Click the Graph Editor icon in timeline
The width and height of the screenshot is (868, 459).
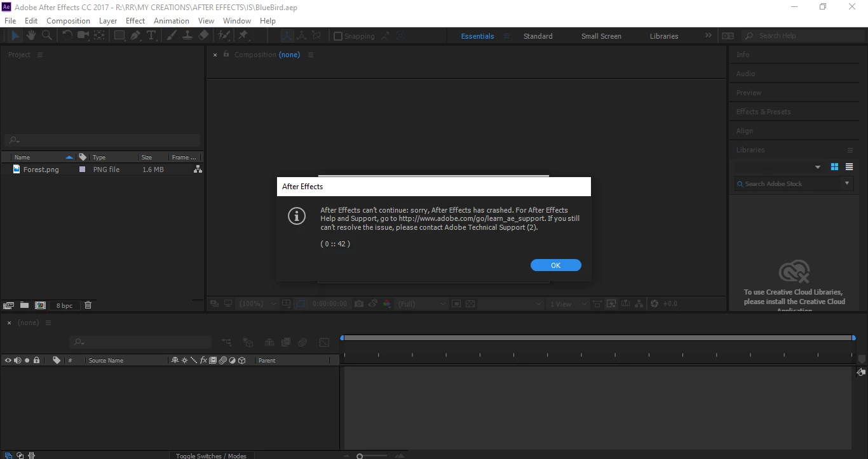pyautogui.click(x=325, y=342)
